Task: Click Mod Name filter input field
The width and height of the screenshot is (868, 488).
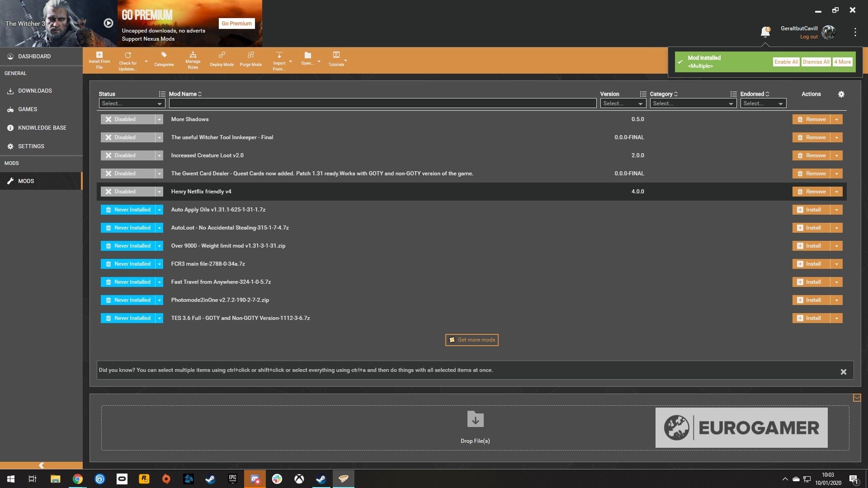Action: pyautogui.click(x=382, y=103)
